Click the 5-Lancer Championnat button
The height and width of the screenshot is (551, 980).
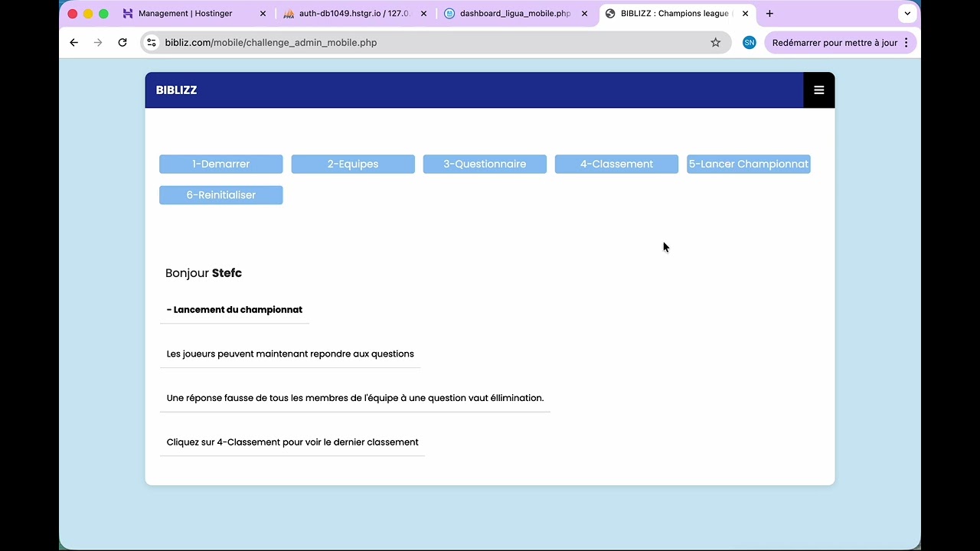[749, 164]
